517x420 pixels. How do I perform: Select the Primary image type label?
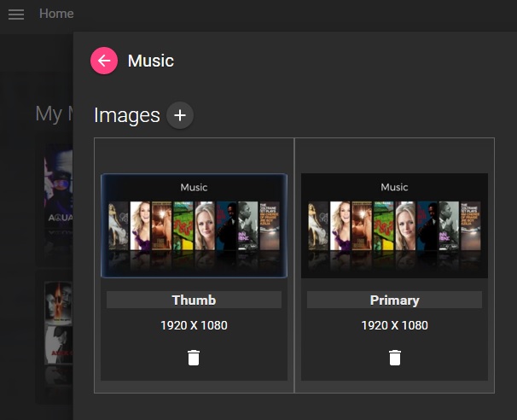pos(394,300)
